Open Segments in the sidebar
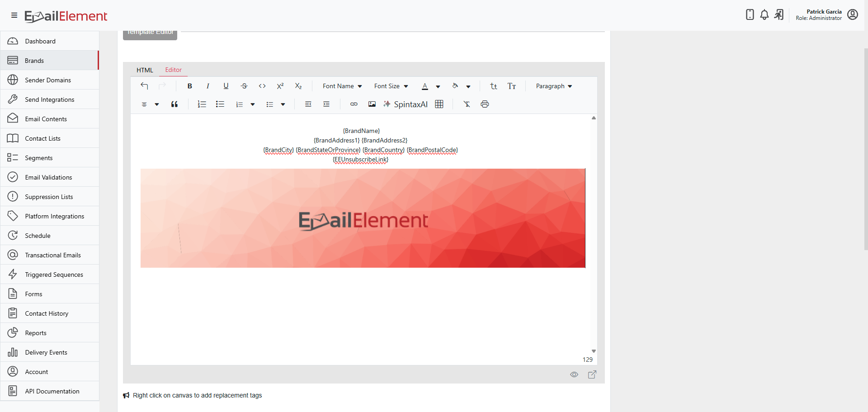868x412 pixels. (x=50, y=158)
